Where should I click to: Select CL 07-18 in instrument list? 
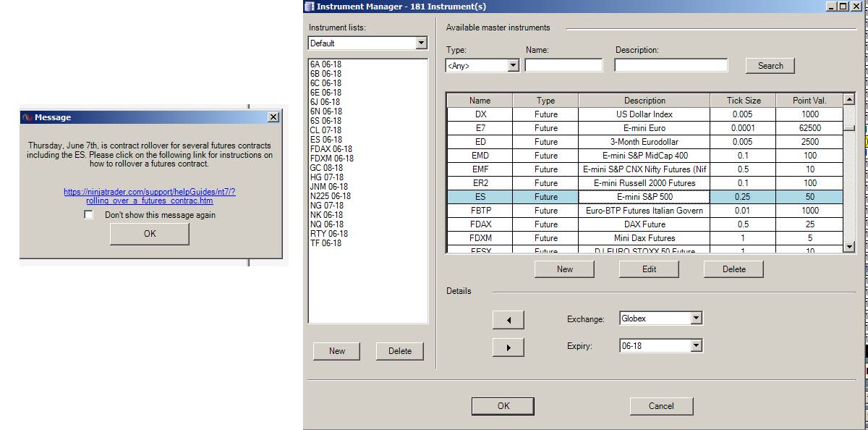pyautogui.click(x=325, y=130)
